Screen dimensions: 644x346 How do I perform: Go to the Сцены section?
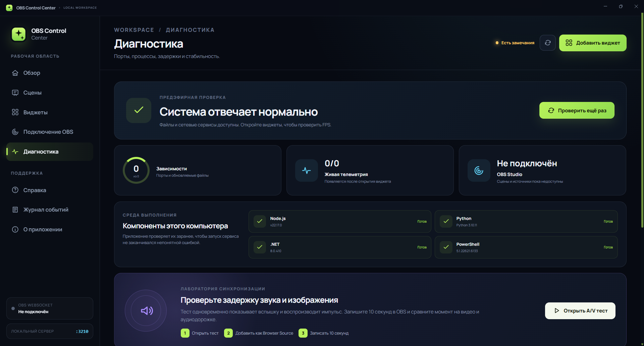(50, 93)
